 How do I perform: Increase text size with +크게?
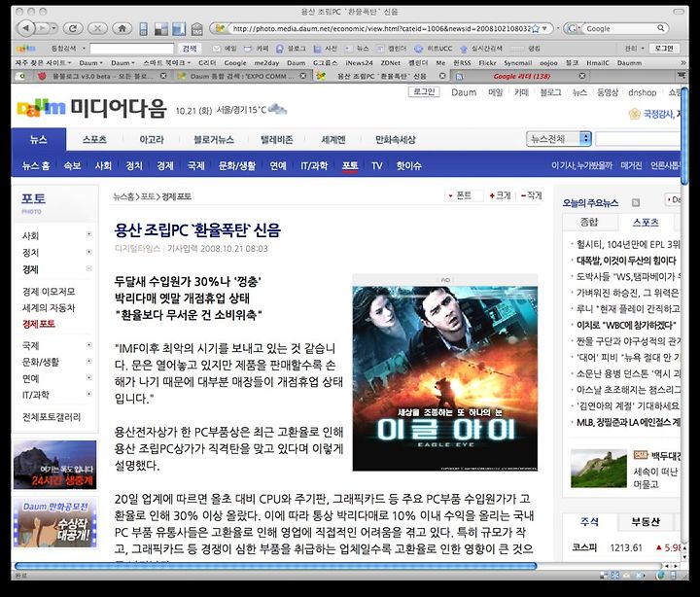click(x=500, y=195)
